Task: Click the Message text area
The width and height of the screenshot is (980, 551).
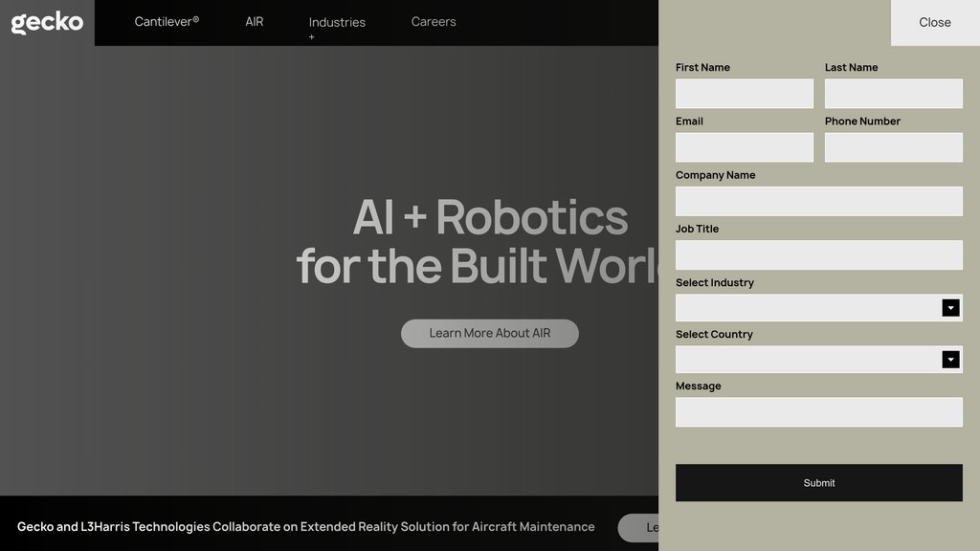Action: click(818, 411)
